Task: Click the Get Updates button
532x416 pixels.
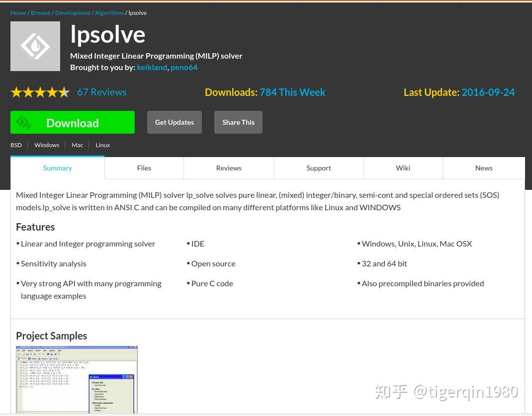Action: pyautogui.click(x=174, y=122)
